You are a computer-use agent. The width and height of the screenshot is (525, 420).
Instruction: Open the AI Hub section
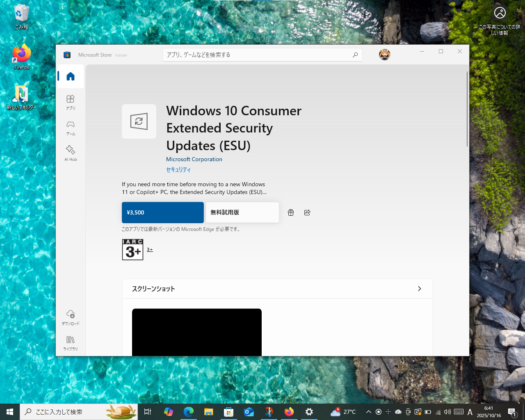70,152
